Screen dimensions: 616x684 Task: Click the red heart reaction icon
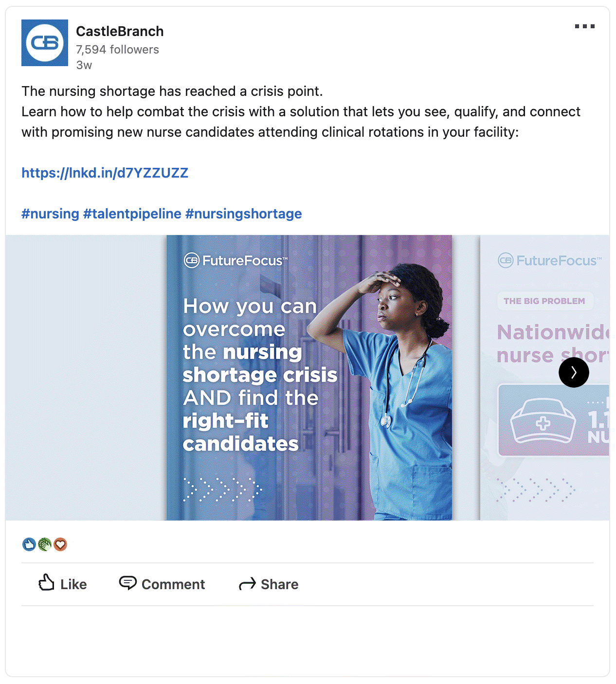[x=60, y=544]
